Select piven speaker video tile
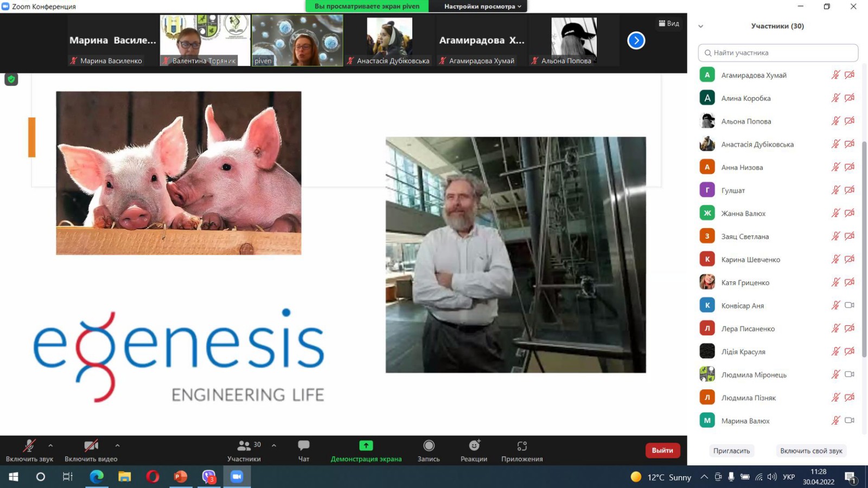The width and height of the screenshot is (868, 488). tap(297, 41)
